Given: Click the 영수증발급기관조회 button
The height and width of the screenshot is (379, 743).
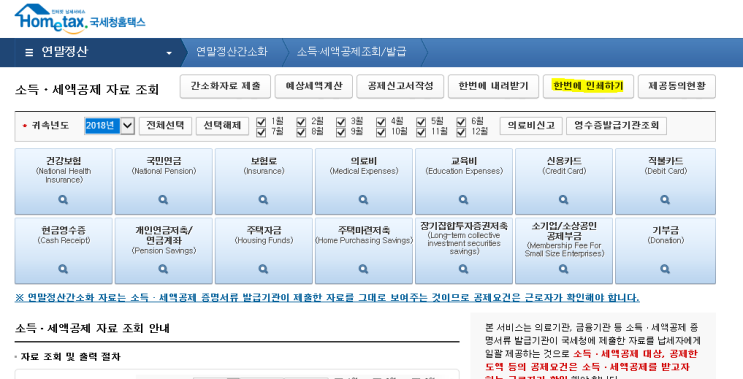Looking at the screenshot, I should (616, 126).
